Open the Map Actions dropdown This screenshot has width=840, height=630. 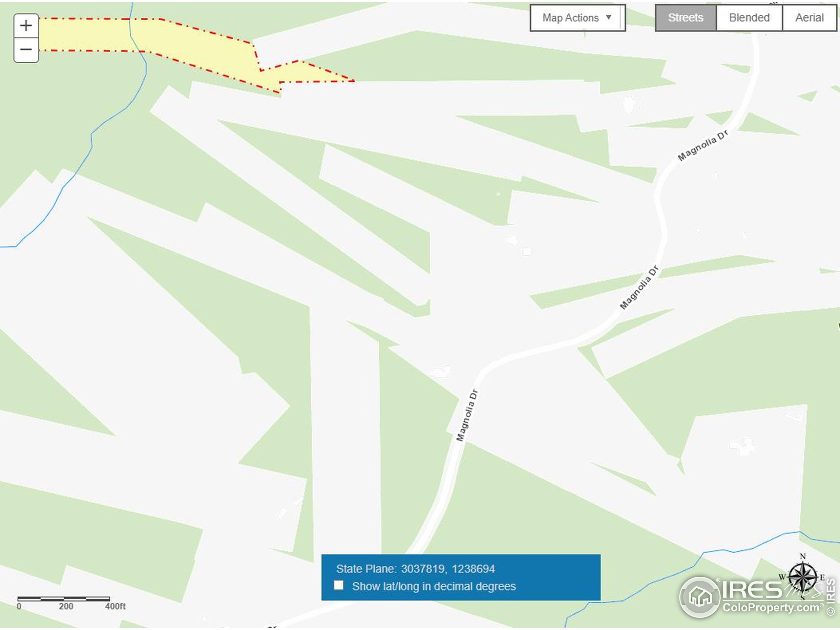577,18
